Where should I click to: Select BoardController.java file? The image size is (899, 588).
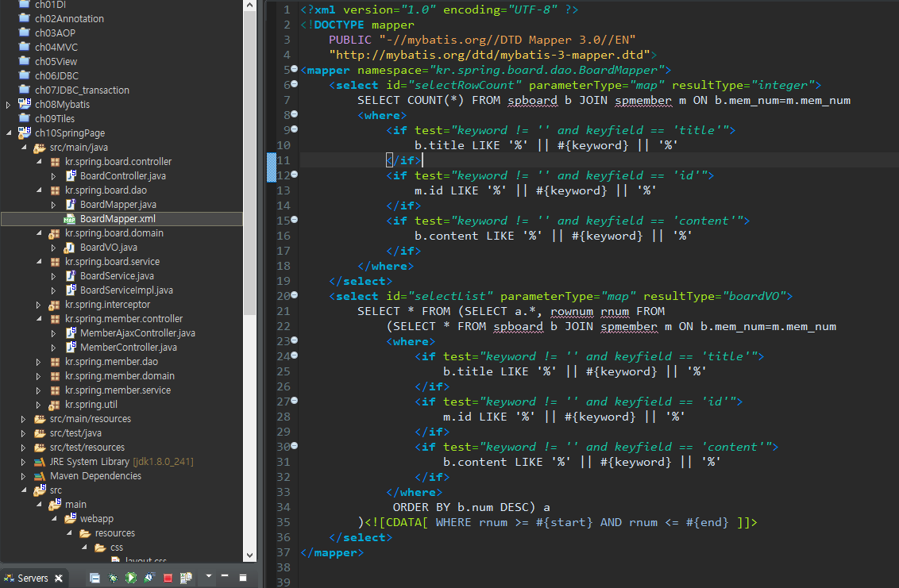(122, 176)
